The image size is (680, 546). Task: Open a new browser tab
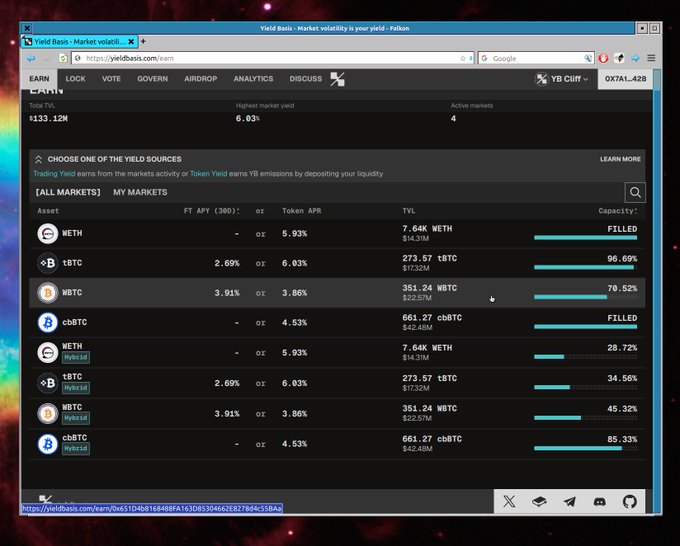coord(143,42)
